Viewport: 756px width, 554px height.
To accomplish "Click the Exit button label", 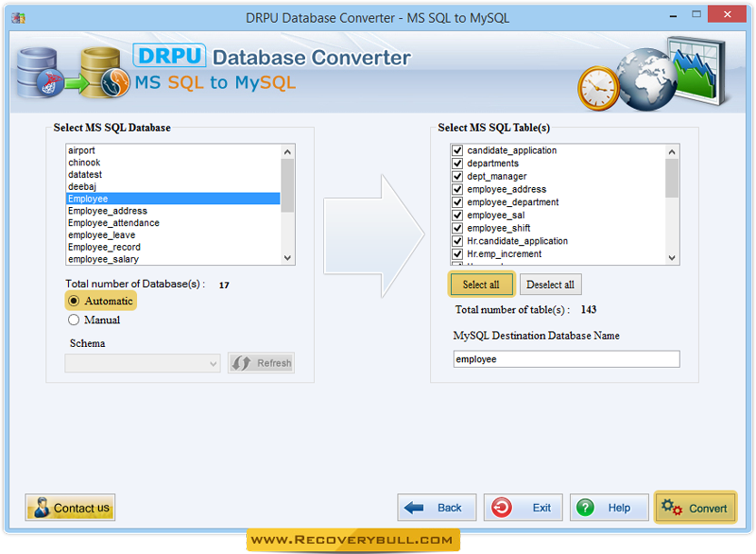I will click(x=542, y=509).
